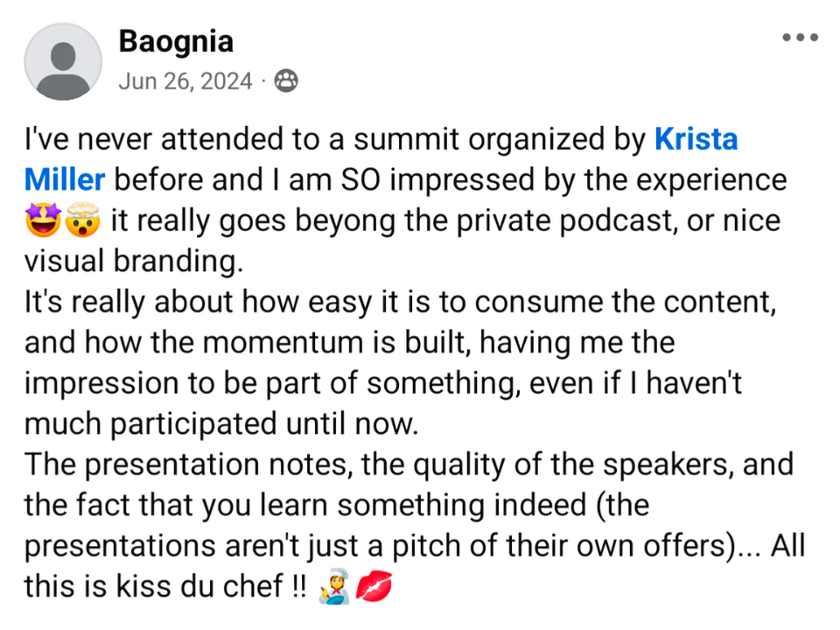Click the exploding head emoji
Viewport: 840px width, 630px height.
[81, 221]
